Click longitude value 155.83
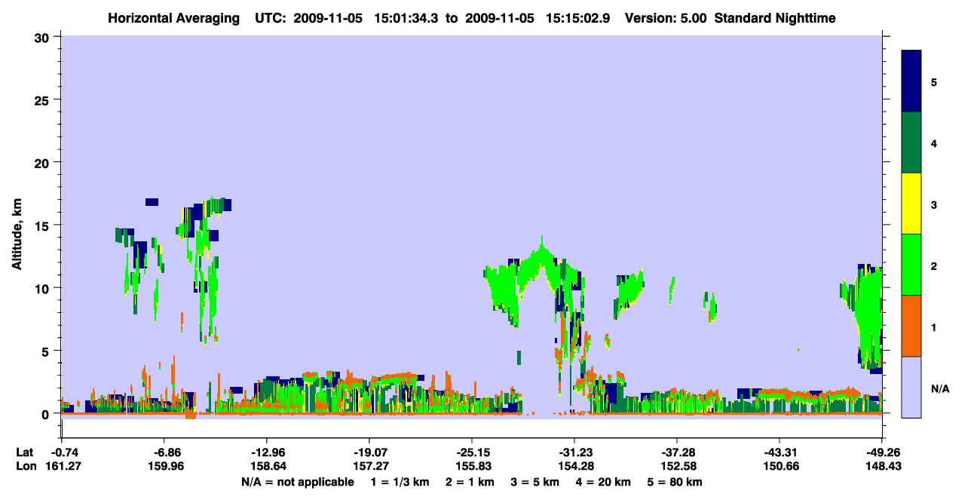980x503 pixels. coord(472,466)
